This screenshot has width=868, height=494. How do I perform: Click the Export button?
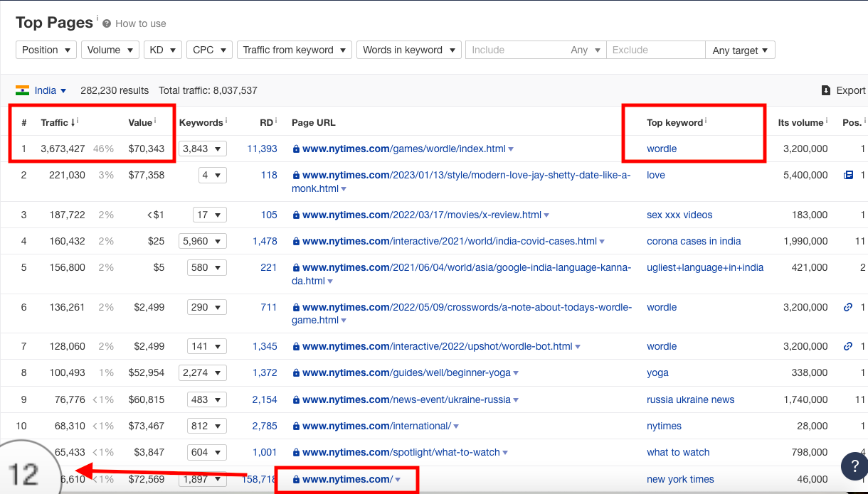pos(844,90)
